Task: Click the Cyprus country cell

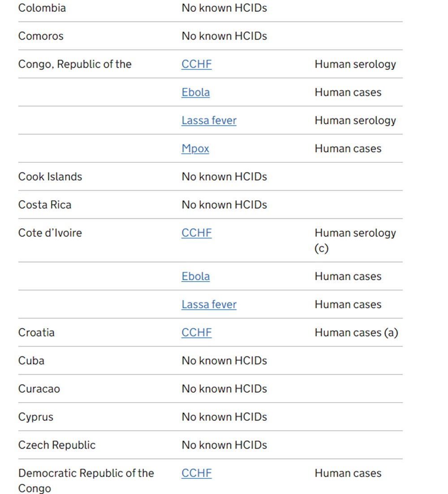Action: [x=36, y=417]
